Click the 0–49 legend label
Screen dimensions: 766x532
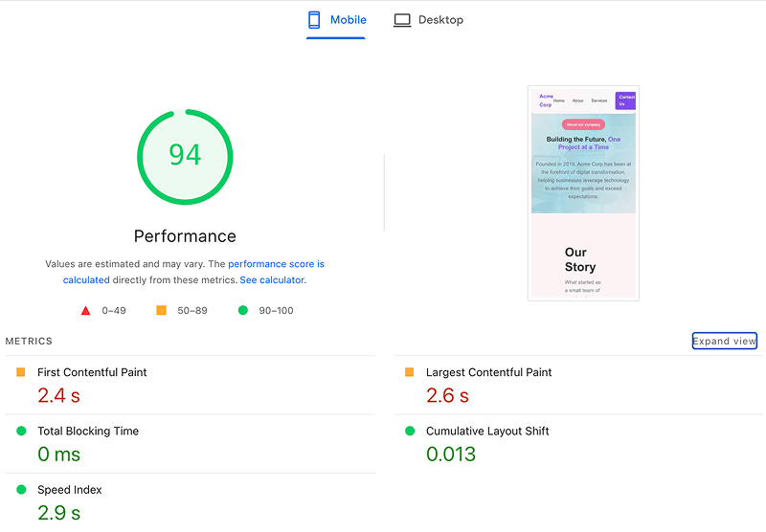tap(114, 310)
